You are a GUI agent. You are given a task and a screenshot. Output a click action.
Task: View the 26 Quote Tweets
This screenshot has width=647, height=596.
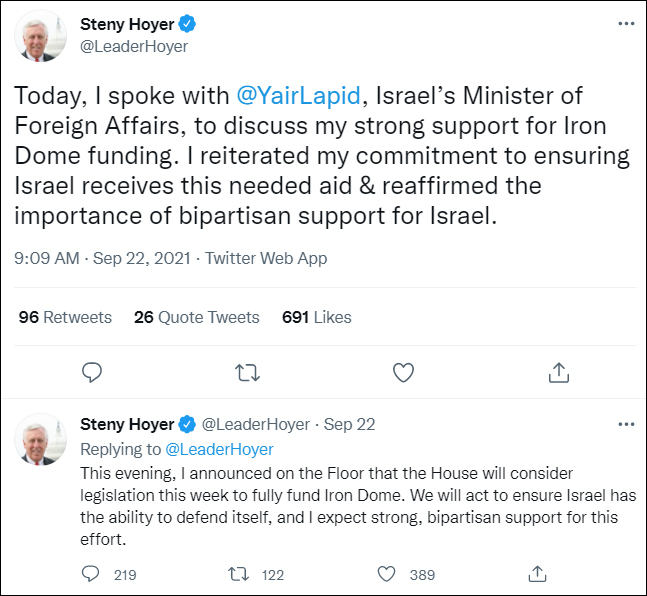pyautogui.click(x=196, y=317)
